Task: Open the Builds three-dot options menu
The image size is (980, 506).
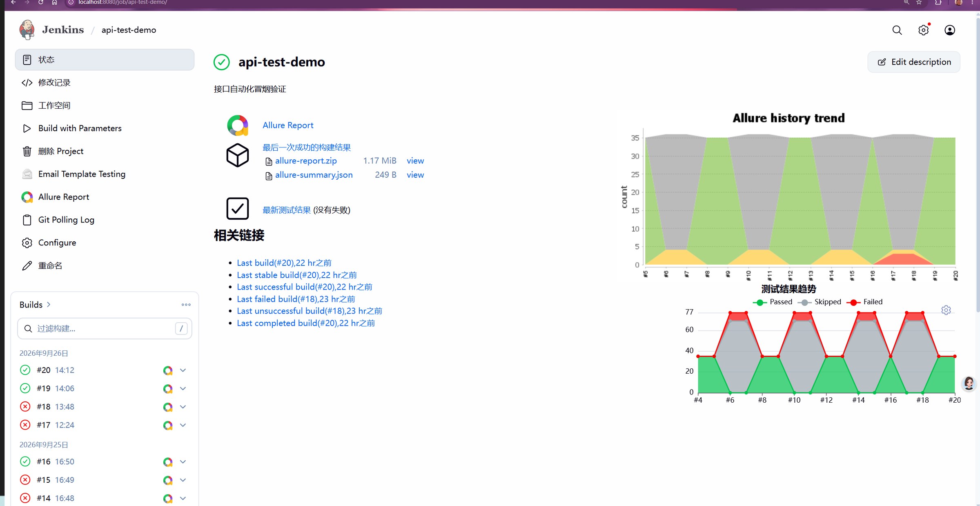Action: click(x=186, y=305)
